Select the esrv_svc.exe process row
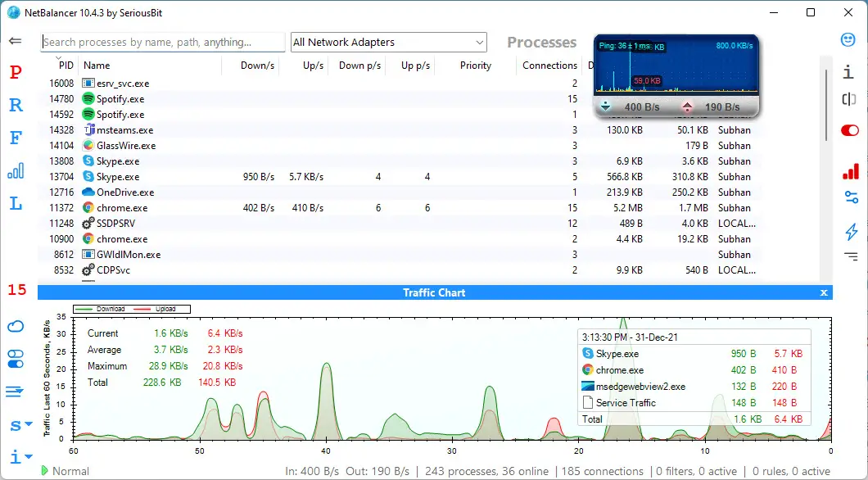868x480 pixels. tap(401, 83)
